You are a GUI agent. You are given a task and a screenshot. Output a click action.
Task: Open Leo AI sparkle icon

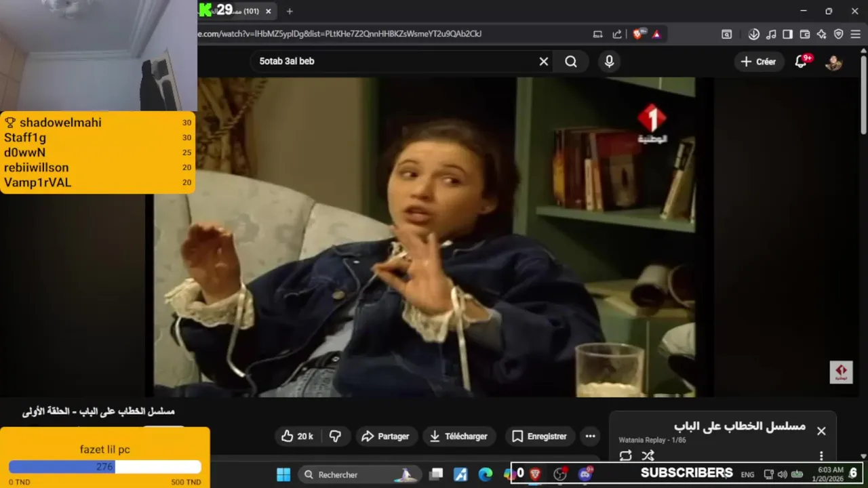pos(821,34)
